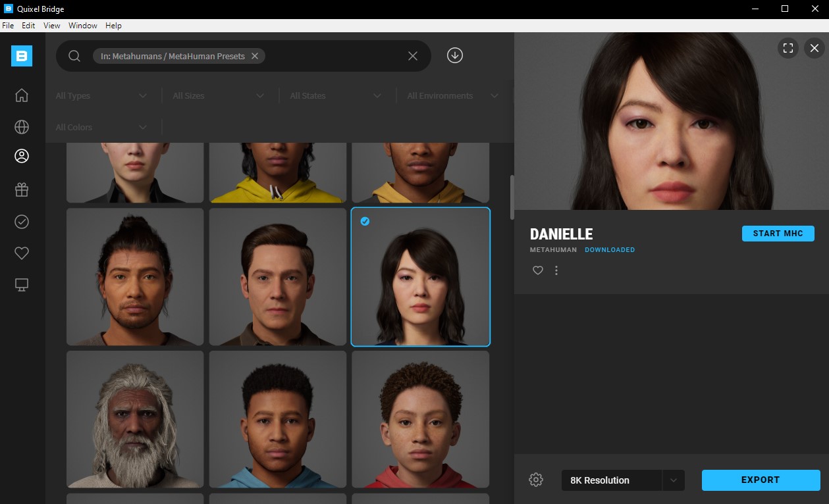Open the download queue arrow icon
The image size is (829, 504).
[454, 55]
